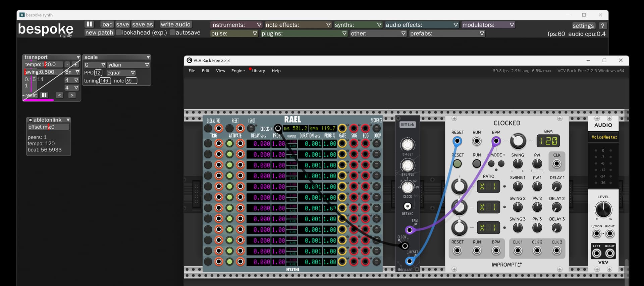The height and width of the screenshot is (286, 644).
Task: Click the Stellare Link CLOCK division knob
Action: pos(408,187)
